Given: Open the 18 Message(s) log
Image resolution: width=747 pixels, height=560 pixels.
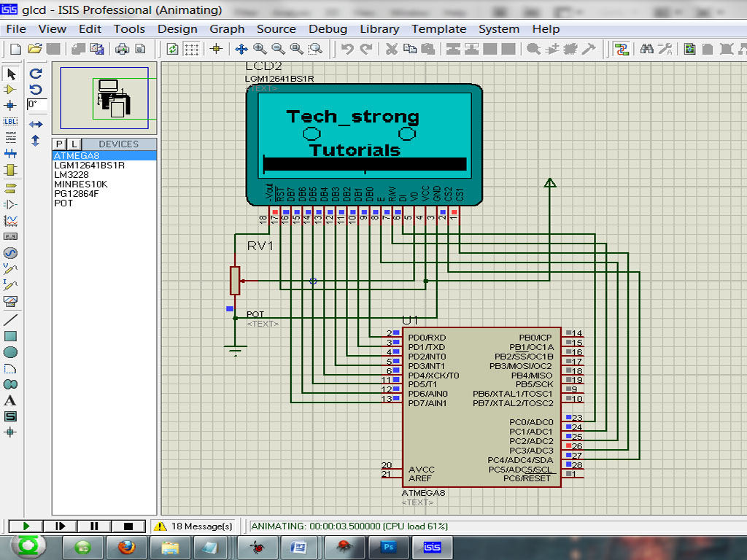Looking at the screenshot, I should pyautogui.click(x=193, y=526).
